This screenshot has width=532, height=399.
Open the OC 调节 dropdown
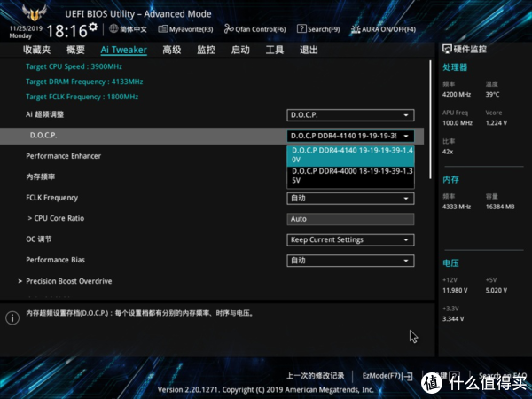pos(350,239)
